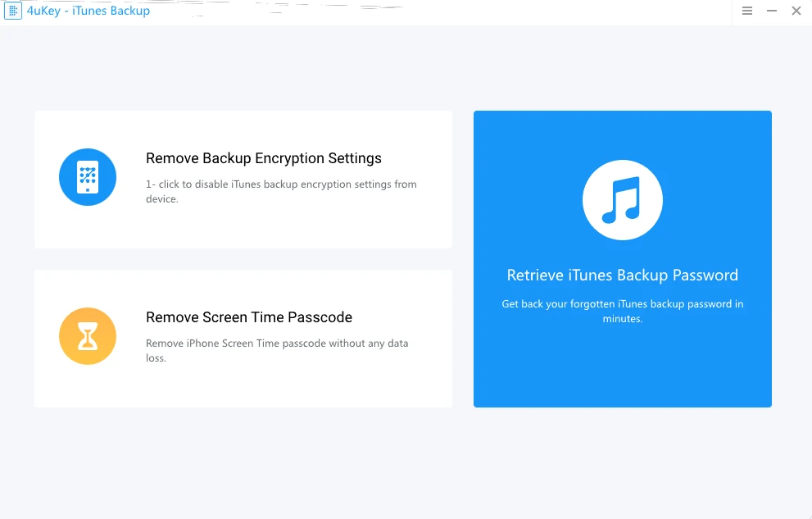Minimize the 4uKey window
The image size is (812, 519).
coord(772,11)
